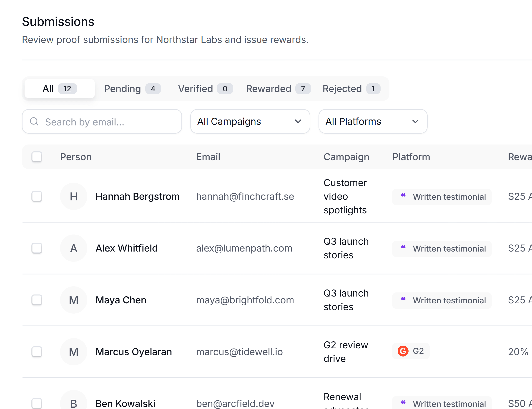Click email marcus@tidewell.io
This screenshot has width=532, height=409.
240,352
